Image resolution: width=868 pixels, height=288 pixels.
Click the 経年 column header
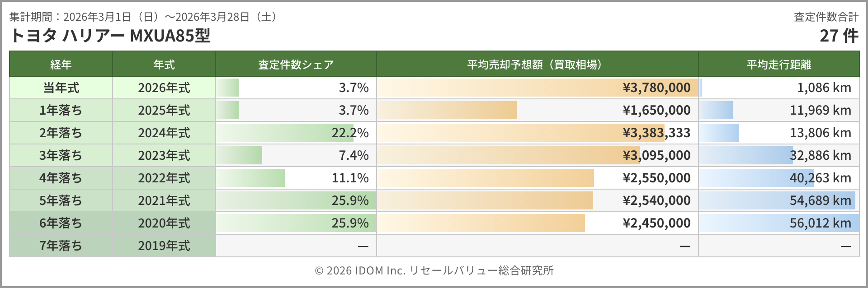click(61, 65)
